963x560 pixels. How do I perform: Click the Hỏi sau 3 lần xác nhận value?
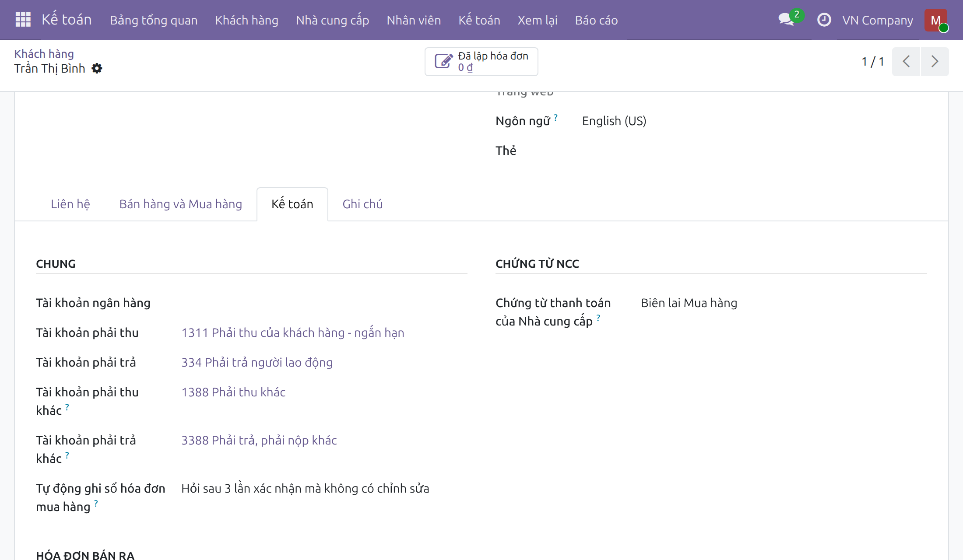[x=305, y=488]
